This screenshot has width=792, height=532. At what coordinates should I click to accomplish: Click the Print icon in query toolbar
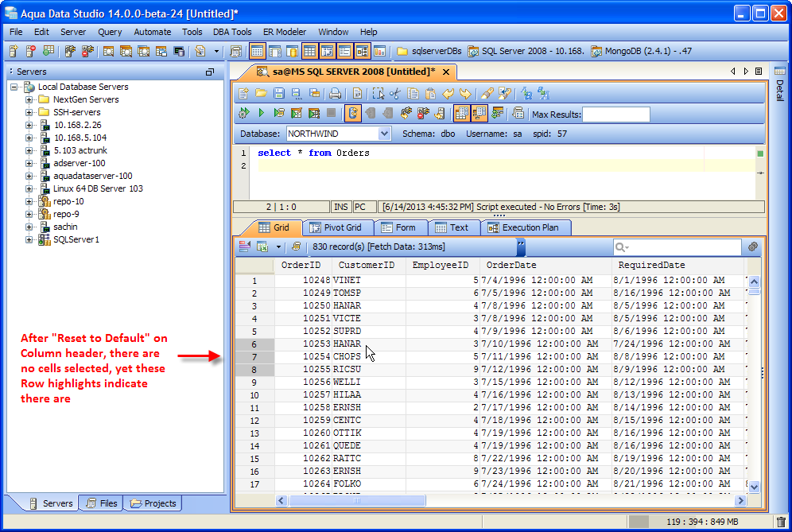pyautogui.click(x=335, y=94)
